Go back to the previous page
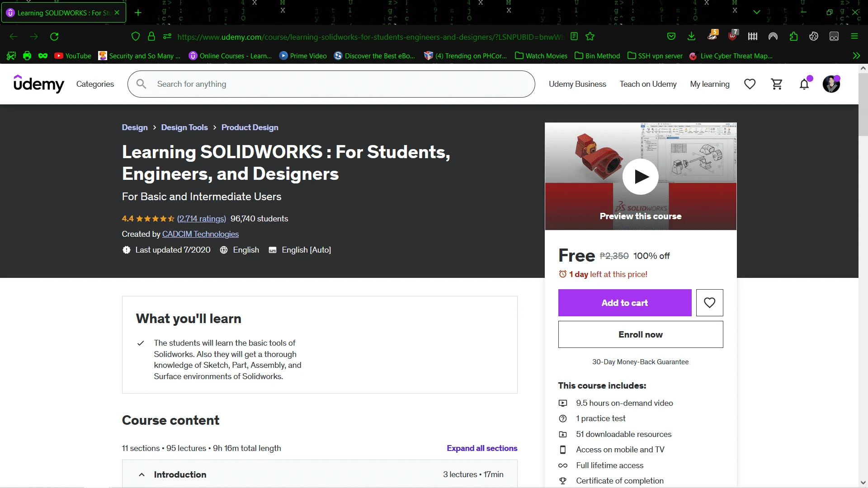This screenshot has height=488, width=868. point(14,37)
